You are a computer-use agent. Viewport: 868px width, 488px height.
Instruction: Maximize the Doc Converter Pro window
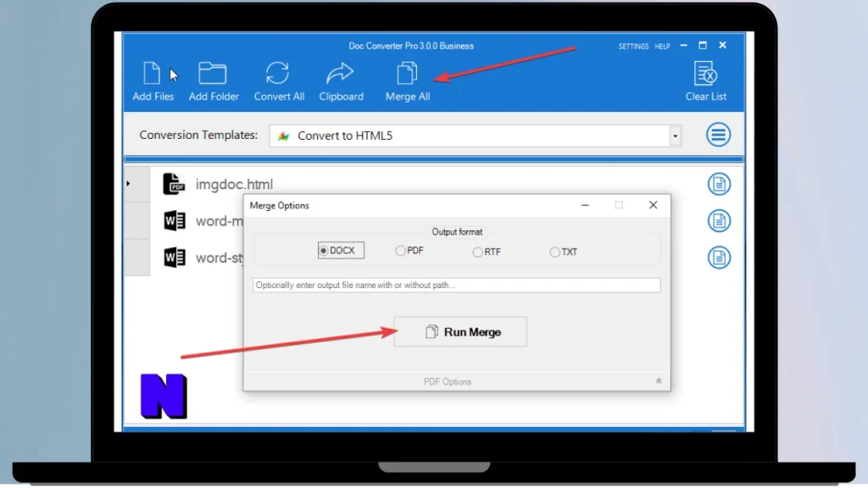coord(703,46)
